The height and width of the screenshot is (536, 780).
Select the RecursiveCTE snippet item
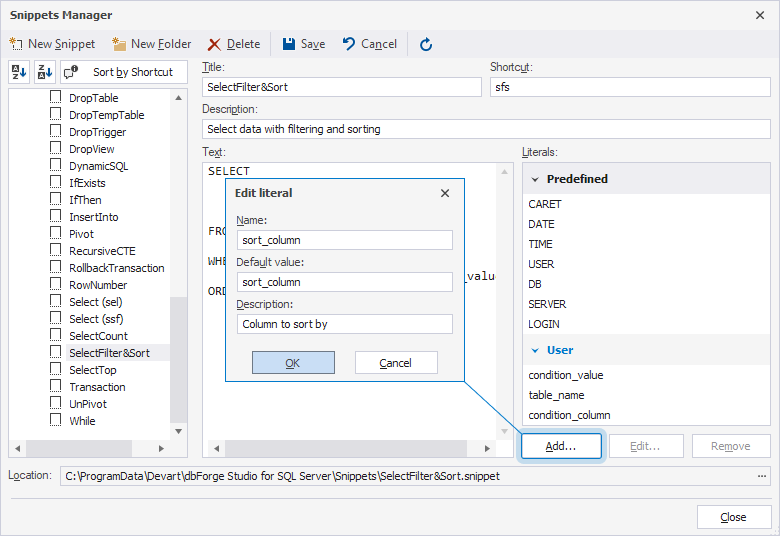point(103,251)
